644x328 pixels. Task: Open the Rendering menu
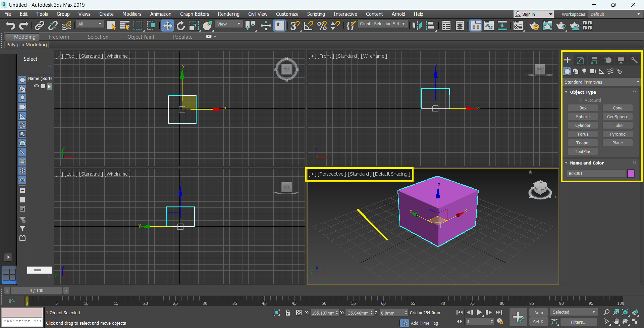point(228,14)
